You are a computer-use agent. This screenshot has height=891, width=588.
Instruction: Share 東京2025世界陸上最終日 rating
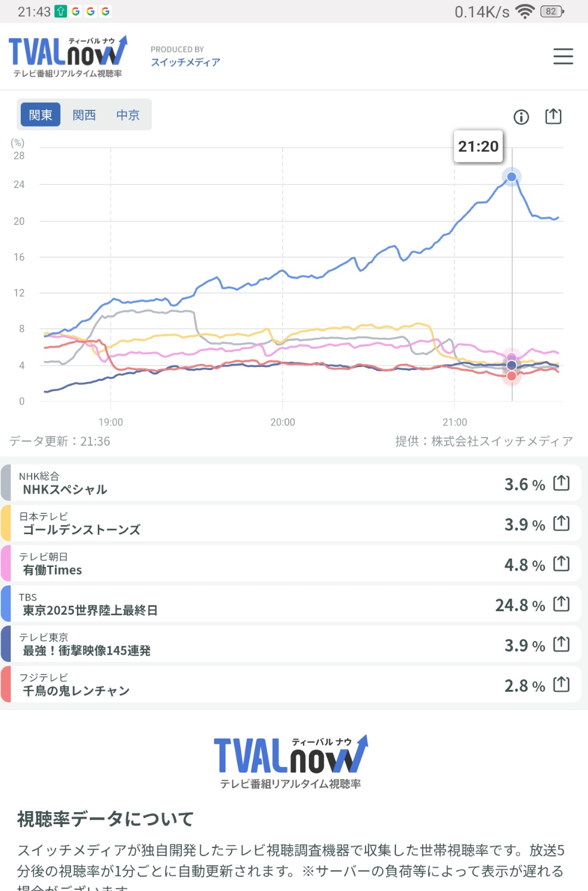point(561,604)
